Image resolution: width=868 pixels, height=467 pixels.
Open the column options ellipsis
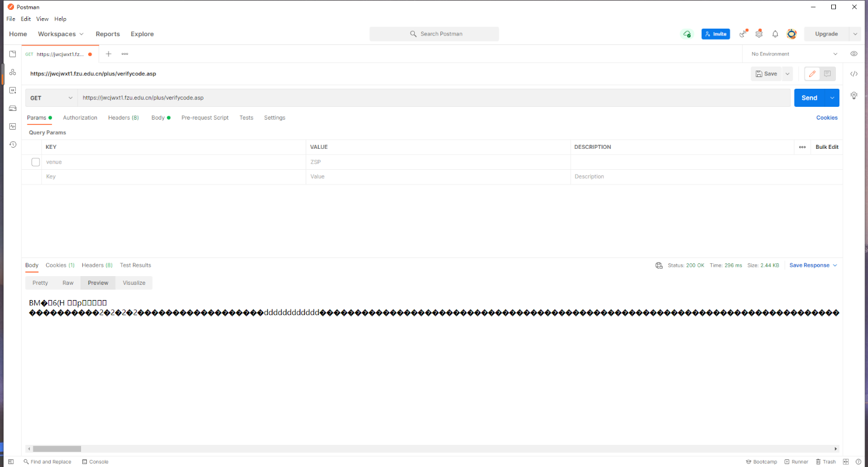coord(802,147)
